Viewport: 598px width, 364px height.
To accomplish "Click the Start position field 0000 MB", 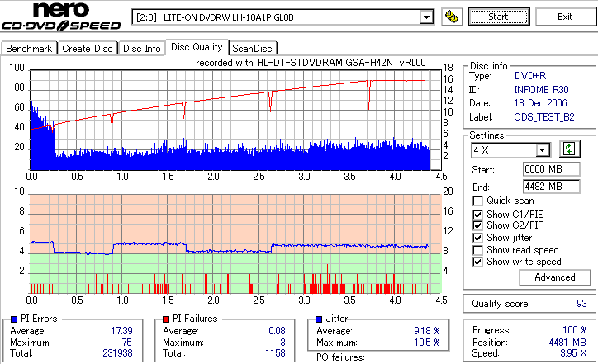I will click(x=552, y=169).
